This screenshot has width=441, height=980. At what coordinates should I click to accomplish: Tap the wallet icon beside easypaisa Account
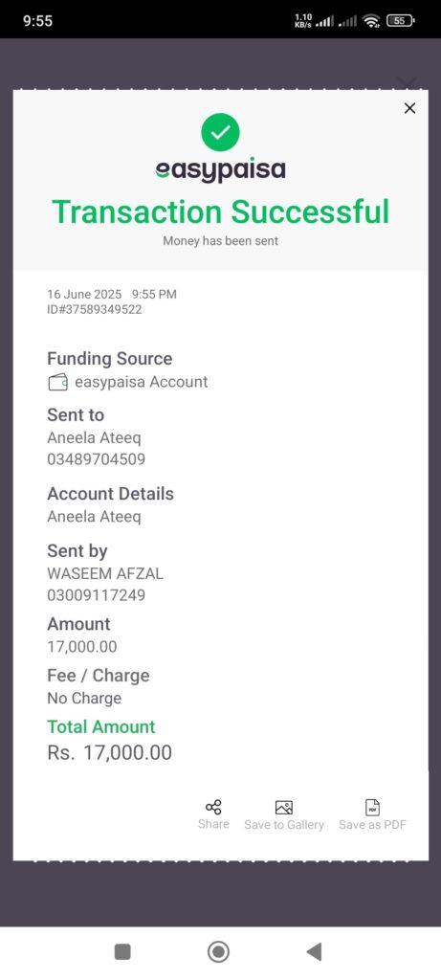point(58,382)
